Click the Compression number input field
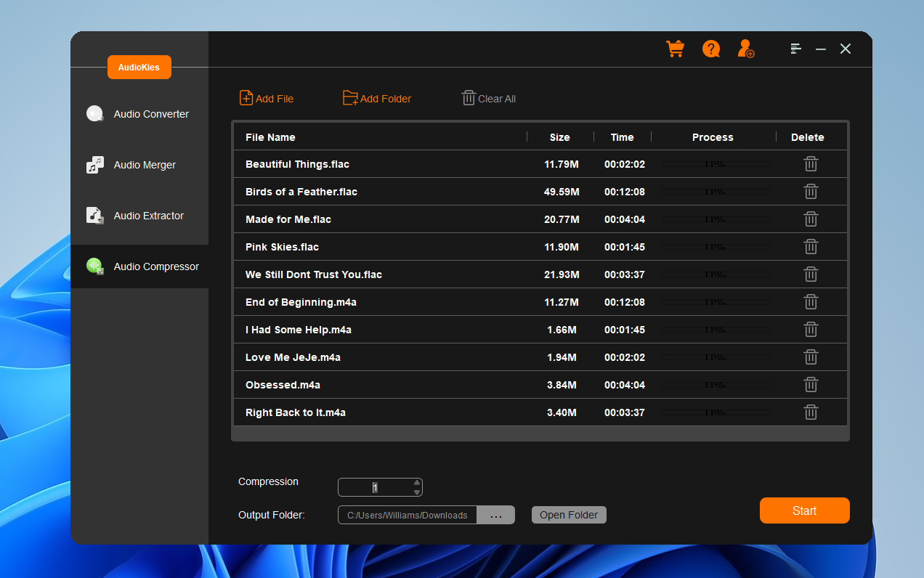This screenshot has height=578, width=924. point(375,487)
